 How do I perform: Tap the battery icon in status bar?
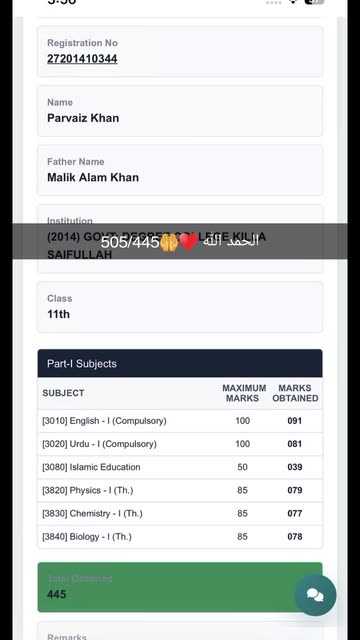tap(314, 2)
